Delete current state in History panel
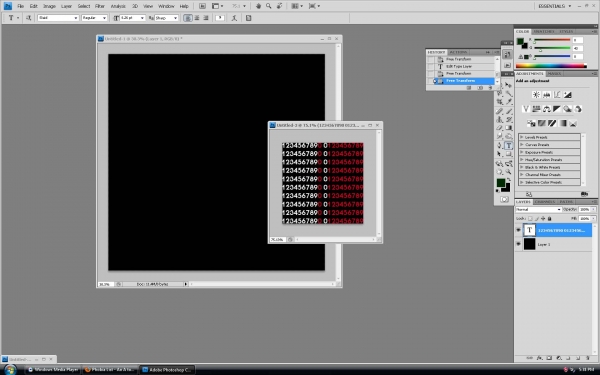Screen dimensions: 600x375 point(491,88)
